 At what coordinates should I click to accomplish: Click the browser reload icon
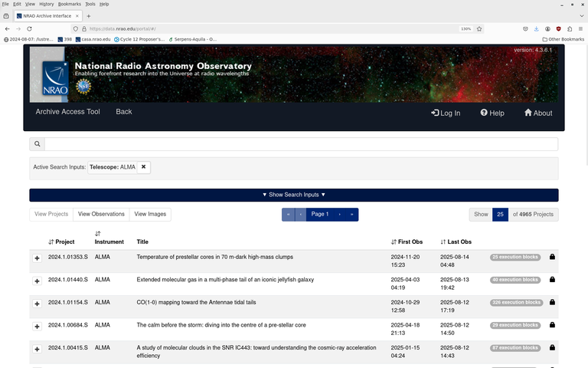29,28
